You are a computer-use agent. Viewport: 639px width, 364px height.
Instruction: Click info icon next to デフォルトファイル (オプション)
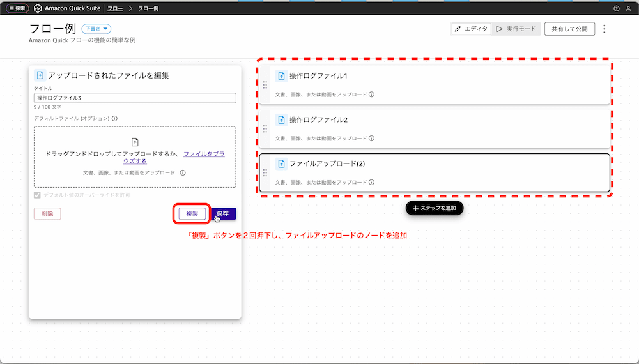coord(114,119)
